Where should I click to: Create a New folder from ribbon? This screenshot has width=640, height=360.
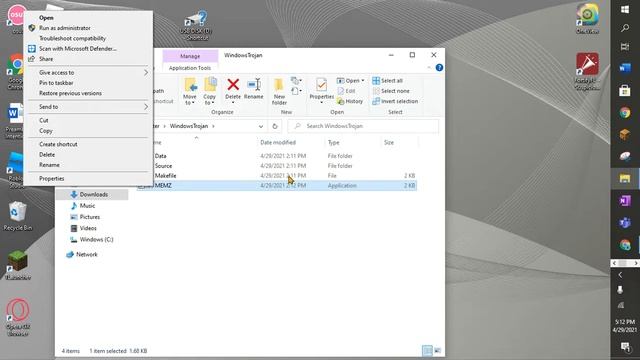pyautogui.click(x=279, y=91)
